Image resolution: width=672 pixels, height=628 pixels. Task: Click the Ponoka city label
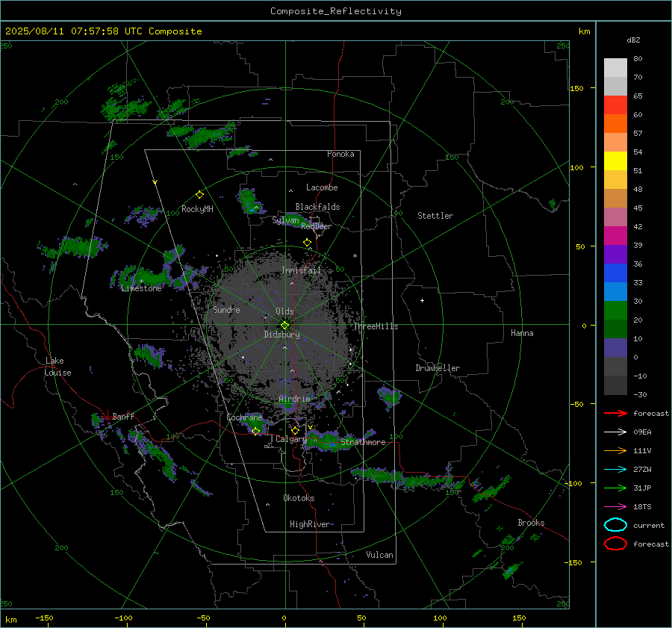point(340,154)
